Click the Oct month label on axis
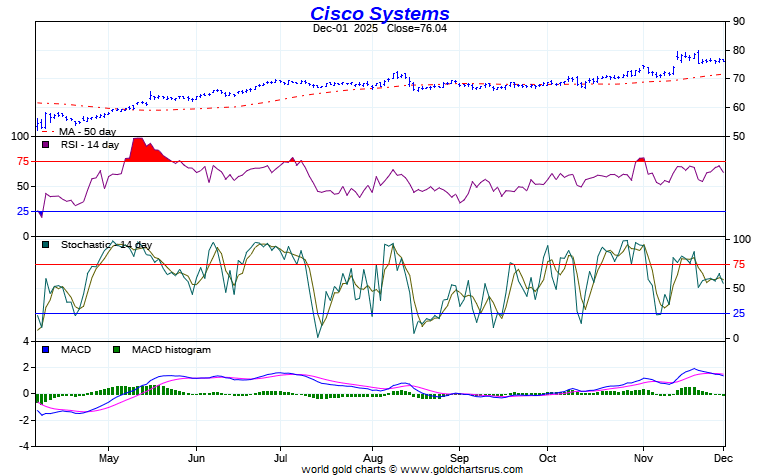 pos(547,458)
